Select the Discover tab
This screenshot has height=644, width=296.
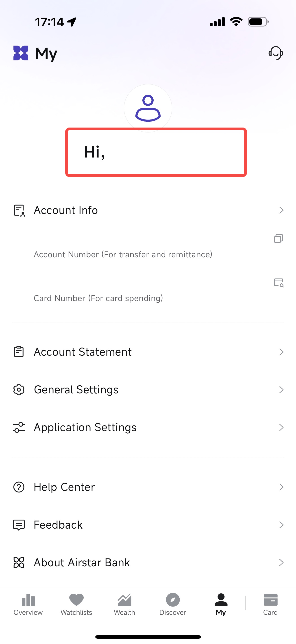pos(173,604)
